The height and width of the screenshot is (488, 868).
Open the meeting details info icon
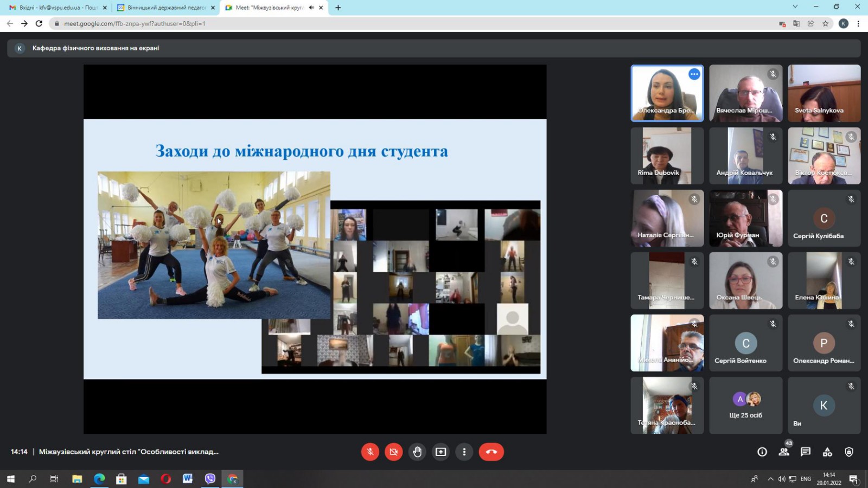(762, 452)
